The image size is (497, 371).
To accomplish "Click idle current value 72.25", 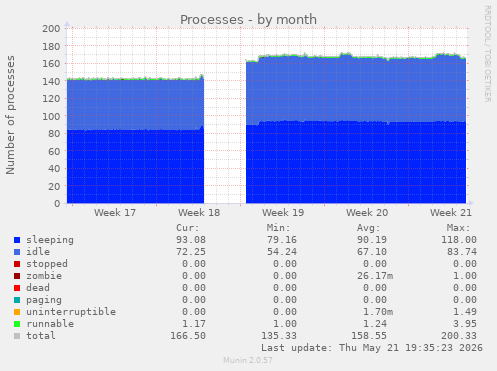I will (x=191, y=252).
